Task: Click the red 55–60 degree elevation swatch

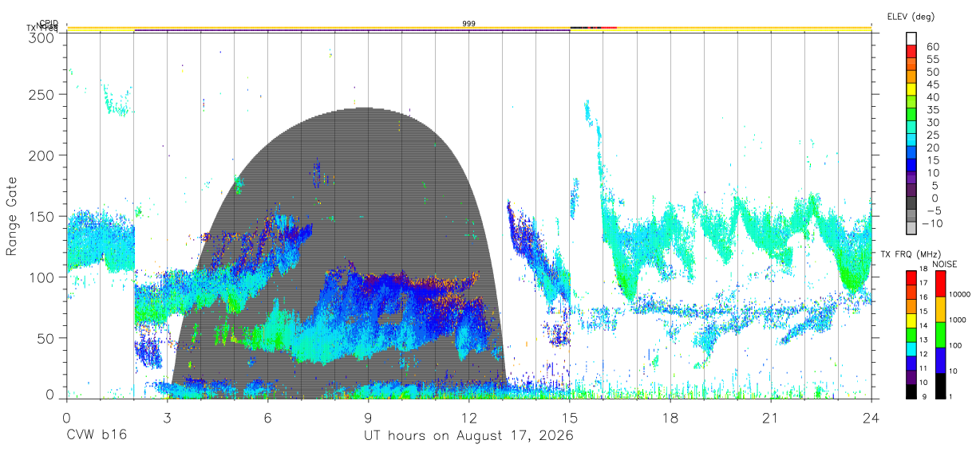Action: (911, 52)
